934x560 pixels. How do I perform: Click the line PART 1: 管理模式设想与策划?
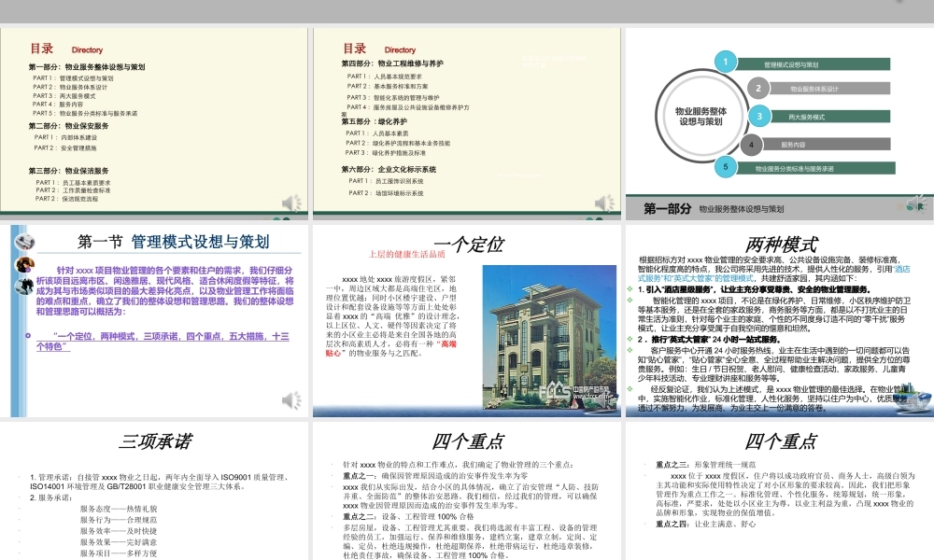pos(73,78)
